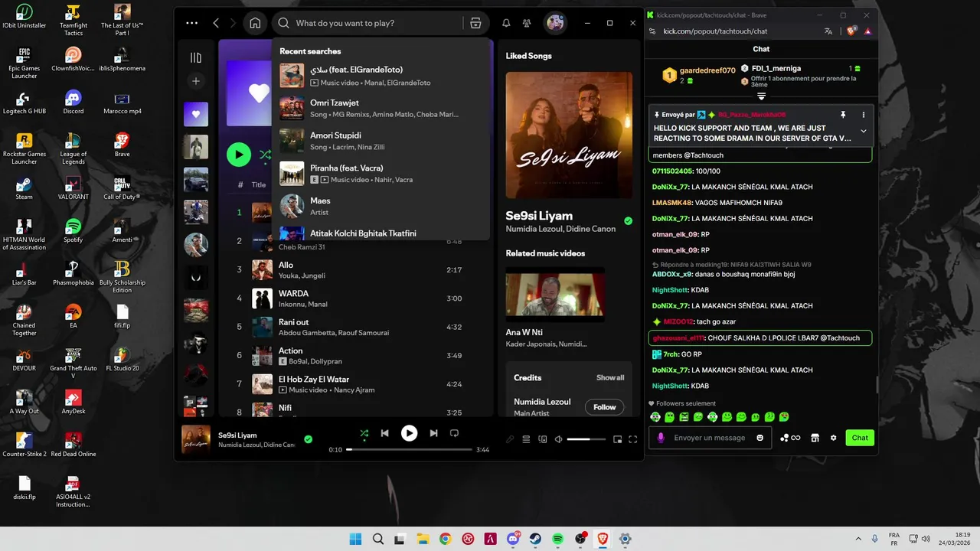Enter Spotify full screen mode

pyautogui.click(x=633, y=439)
